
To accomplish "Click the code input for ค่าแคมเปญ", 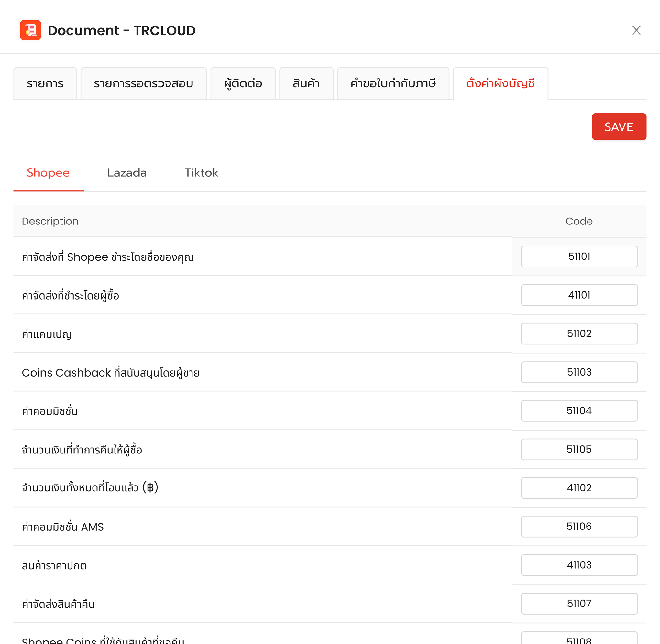I will [x=579, y=333].
